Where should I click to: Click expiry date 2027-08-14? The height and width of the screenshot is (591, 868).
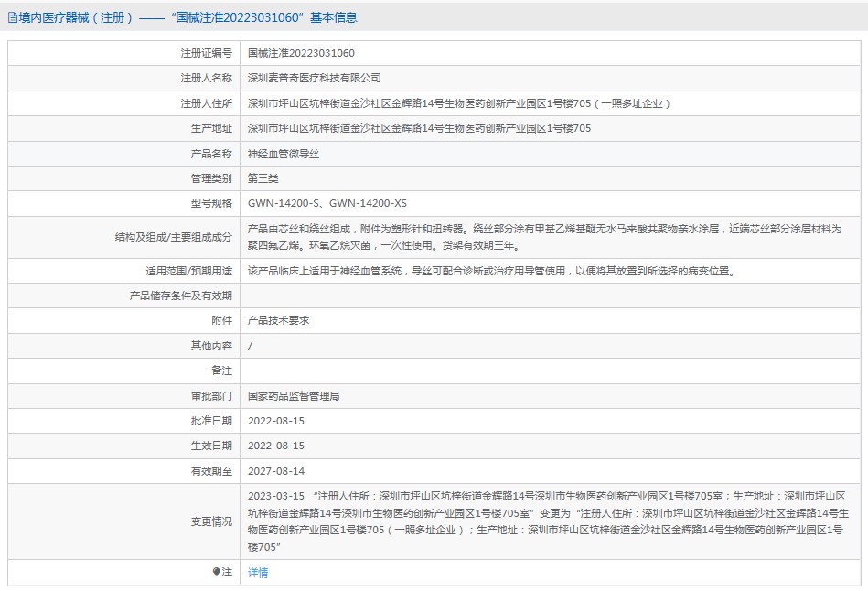pos(276,471)
